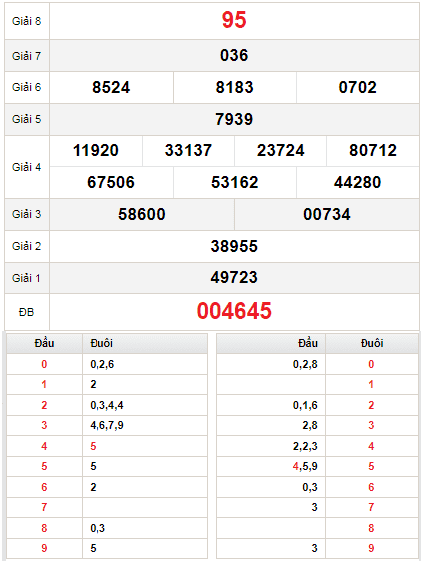Click right table value 2,8
This screenshot has height=561, width=422.
(310, 425)
